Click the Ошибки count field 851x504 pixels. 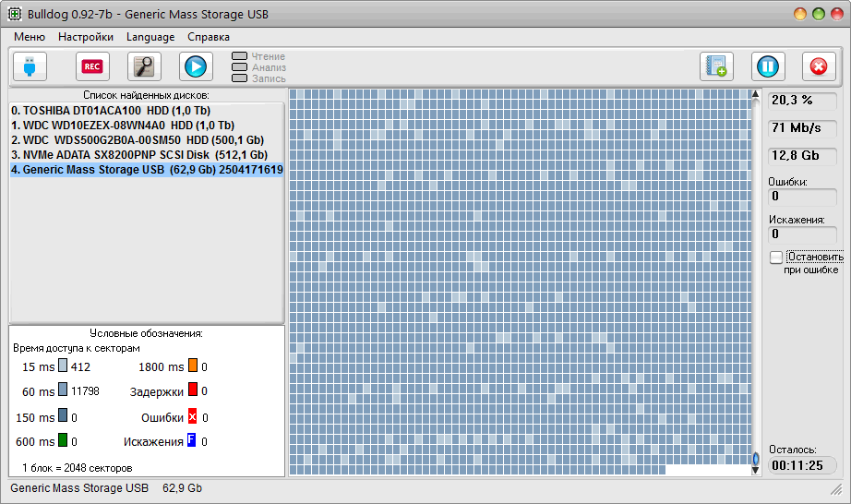click(801, 197)
